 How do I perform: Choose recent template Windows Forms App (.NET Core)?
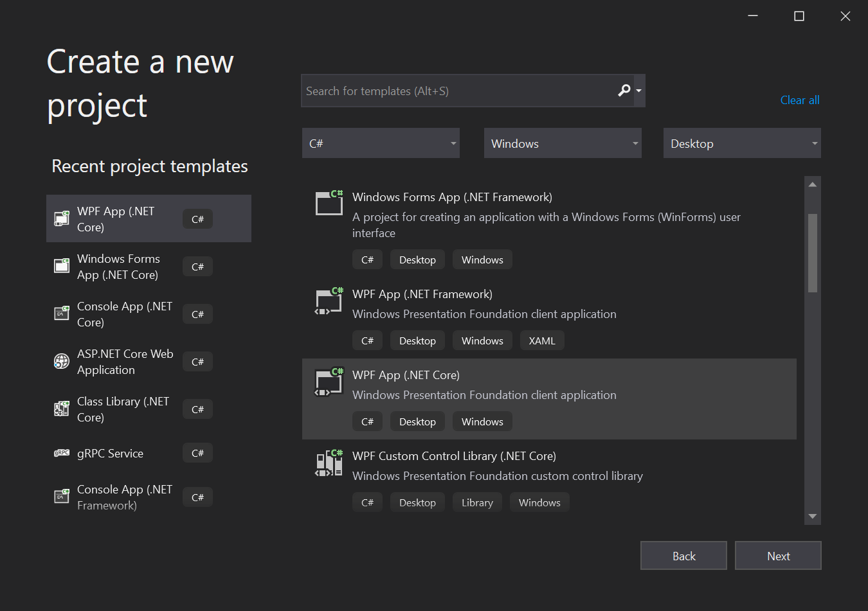tap(149, 266)
